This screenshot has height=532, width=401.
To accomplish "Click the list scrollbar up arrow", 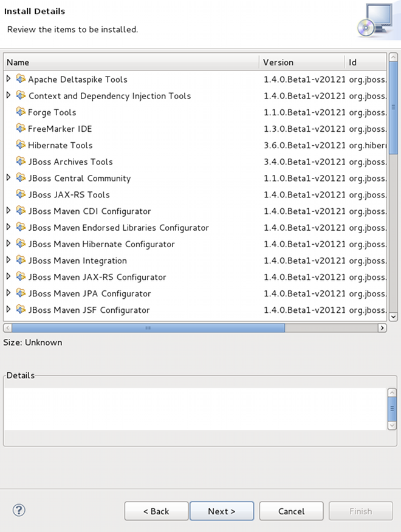I will (393, 57).
